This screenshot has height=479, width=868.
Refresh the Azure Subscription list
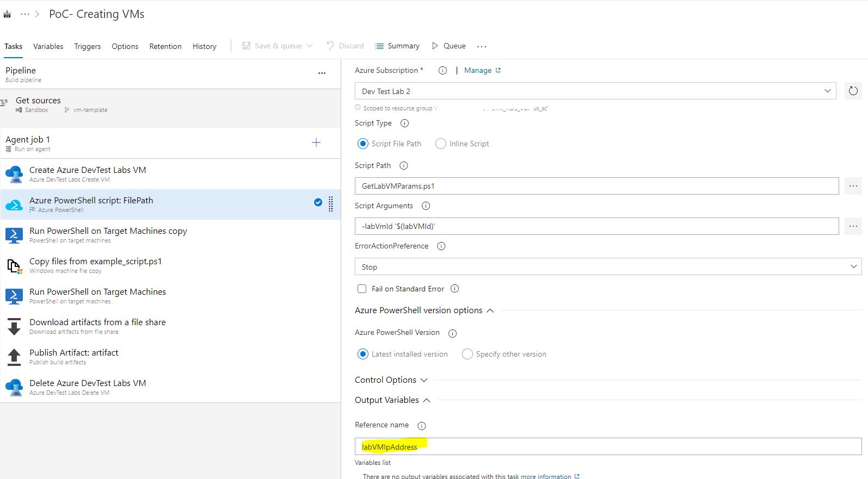(853, 91)
